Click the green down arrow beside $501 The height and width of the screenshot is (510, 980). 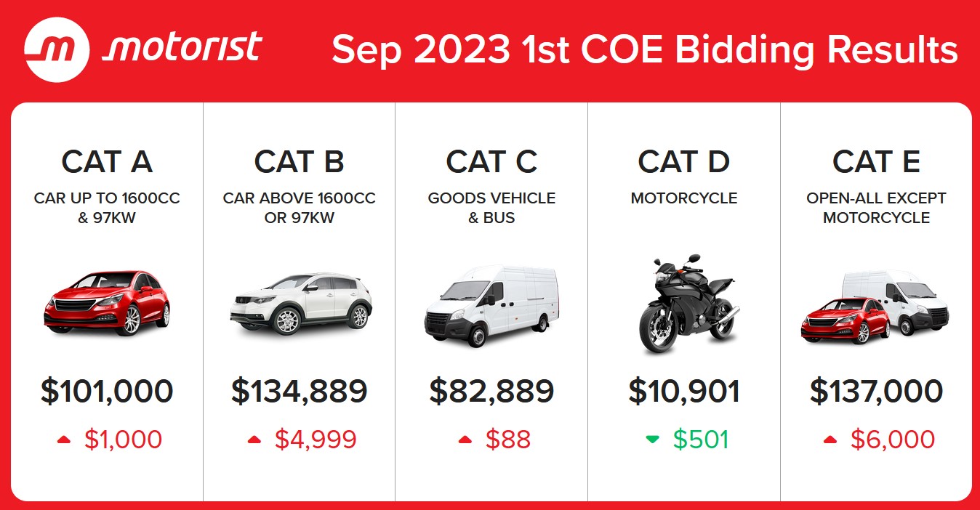(x=653, y=440)
